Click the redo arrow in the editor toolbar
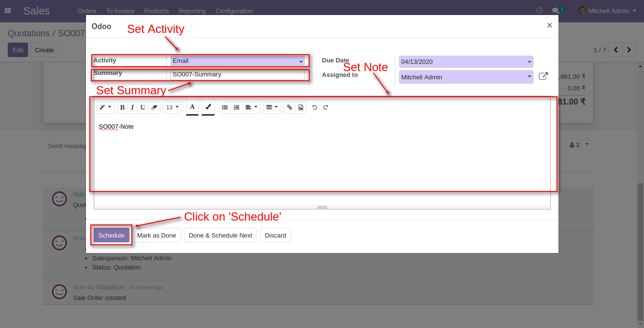This screenshot has height=328, width=644. click(325, 107)
